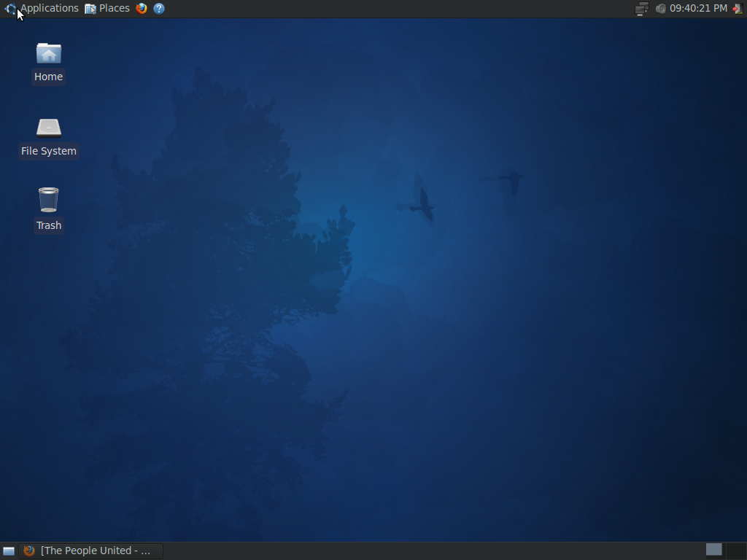Toggle the Show Desktop button
747x560 pixels.
9,551
